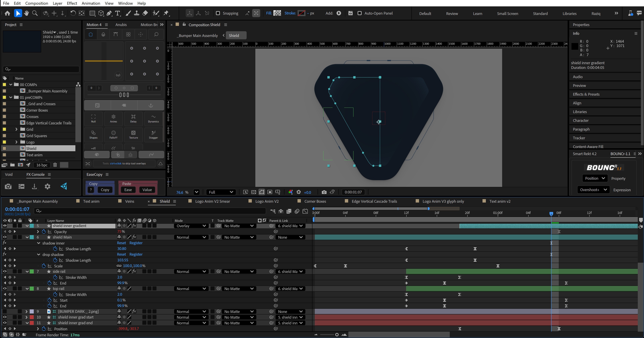Switch to the Text anim timeline tab
The height and width of the screenshot is (338, 644).
coord(91,201)
